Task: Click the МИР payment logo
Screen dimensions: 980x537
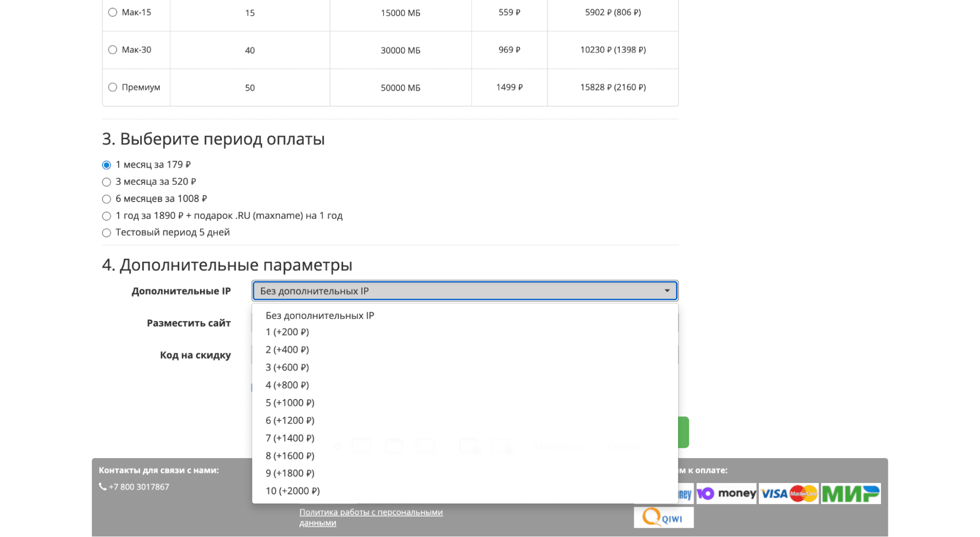Action: [x=851, y=493]
